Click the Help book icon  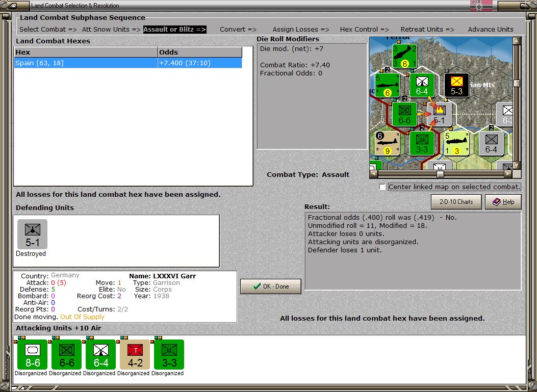point(497,202)
